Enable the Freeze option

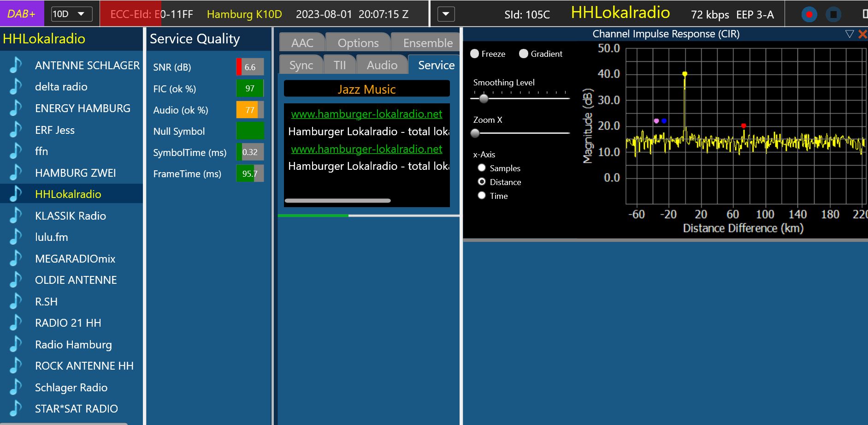click(x=475, y=54)
